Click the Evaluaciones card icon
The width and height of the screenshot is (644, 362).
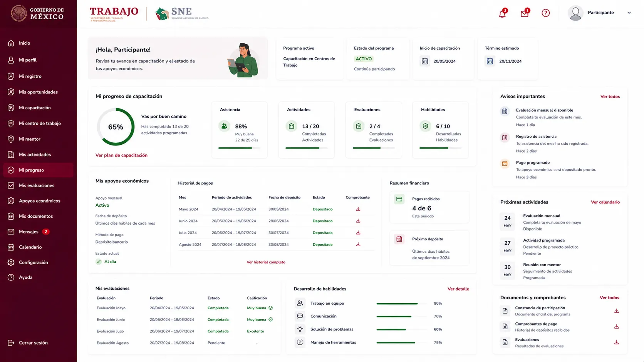[359, 126]
